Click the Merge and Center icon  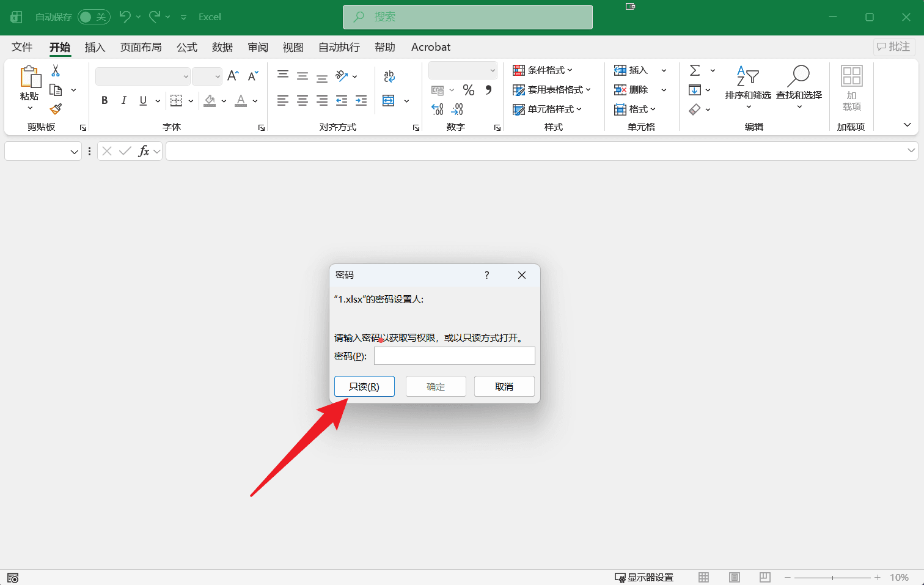click(x=389, y=101)
